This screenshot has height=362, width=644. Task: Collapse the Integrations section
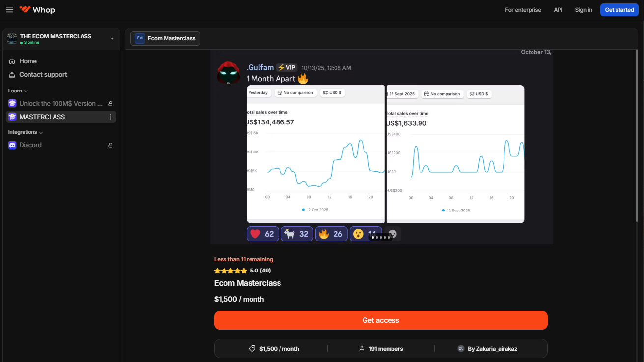25,132
